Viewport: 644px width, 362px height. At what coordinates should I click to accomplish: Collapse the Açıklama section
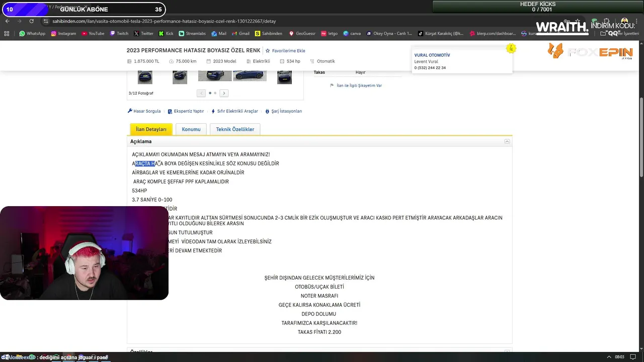click(x=507, y=142)
